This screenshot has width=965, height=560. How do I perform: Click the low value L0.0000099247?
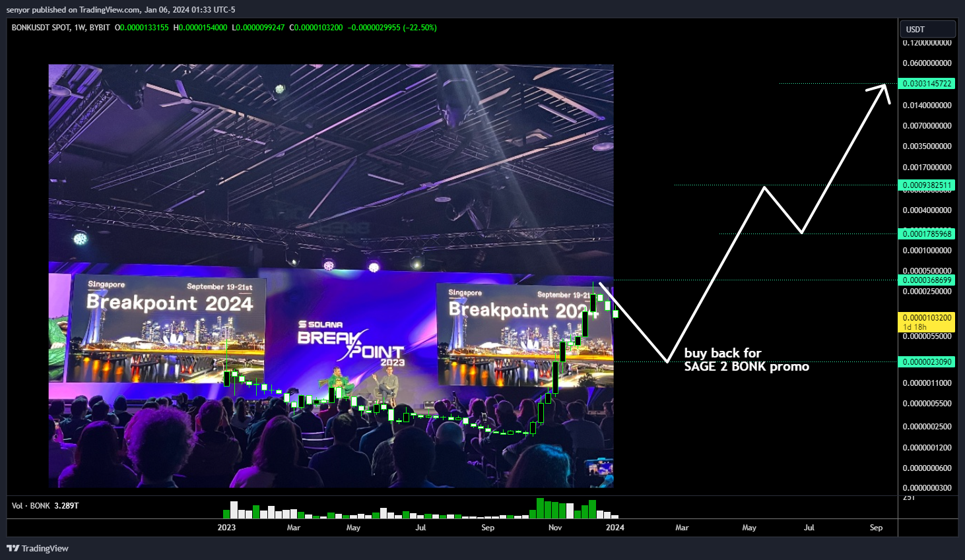tap(258, 28)
